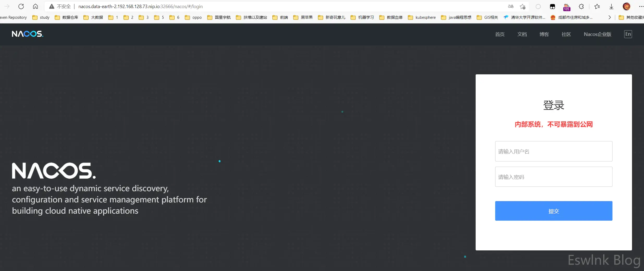Click the Nacos logo in the header
The width and height of the screenshot is (644, 271).
point(28,34)
